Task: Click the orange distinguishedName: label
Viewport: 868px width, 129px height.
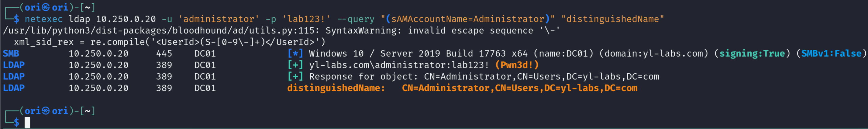Action: coord(336,88)
